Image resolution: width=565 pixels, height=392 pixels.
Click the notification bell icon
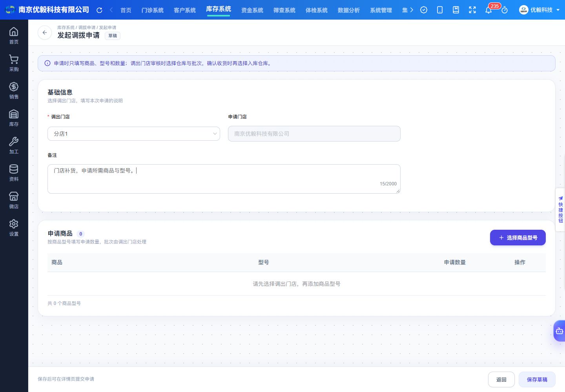(x=488, y=10)
